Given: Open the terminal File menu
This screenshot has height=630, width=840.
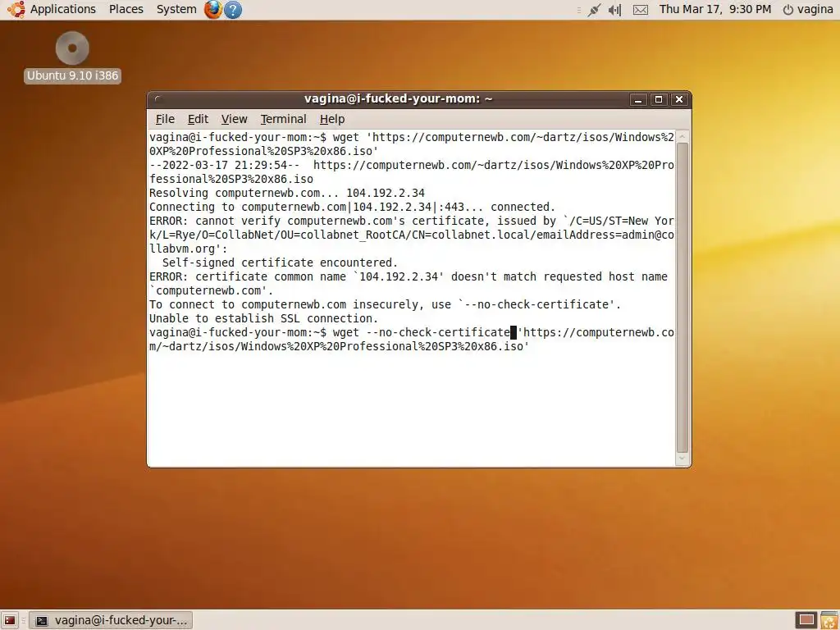Looking at the screenshot, I should pyautogui.click(x=165, y=119).
